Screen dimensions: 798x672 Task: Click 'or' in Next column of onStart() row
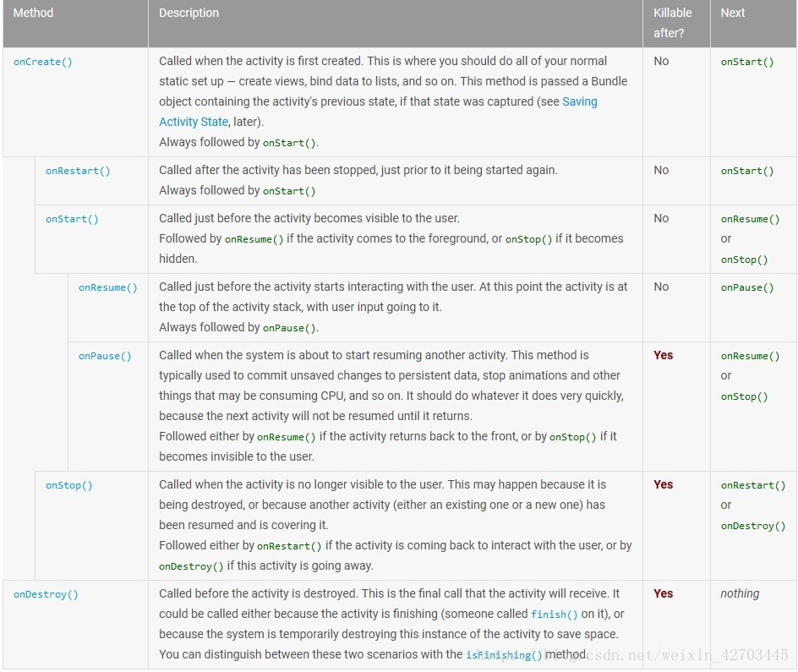[x=726, y=238]
